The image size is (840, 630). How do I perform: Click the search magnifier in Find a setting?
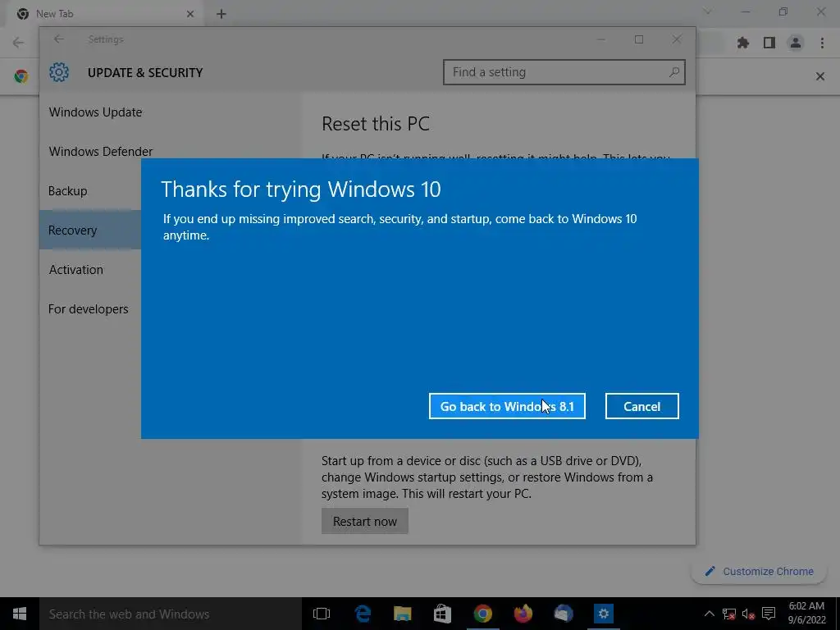674,72
